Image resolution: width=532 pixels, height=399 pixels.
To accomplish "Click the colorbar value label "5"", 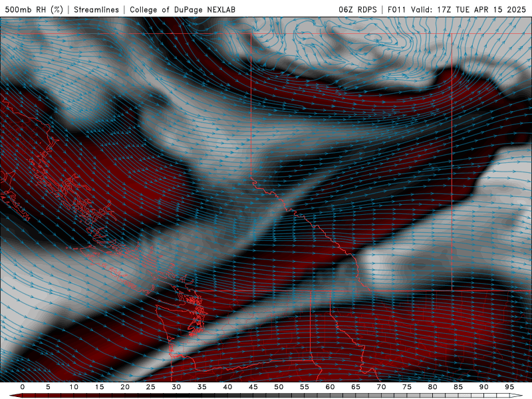I will pyautogui.click(x=48, y=387).
